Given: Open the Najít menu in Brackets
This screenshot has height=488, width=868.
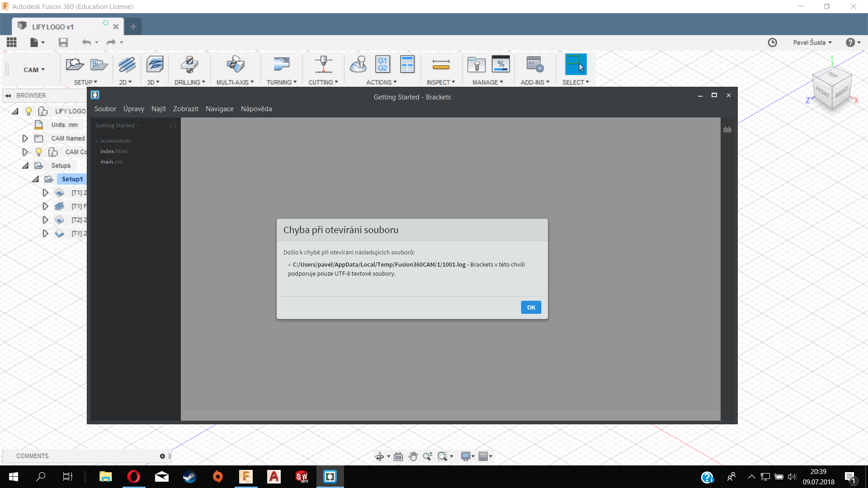Looking at the screenshot, I should click(x=159, y=109).
